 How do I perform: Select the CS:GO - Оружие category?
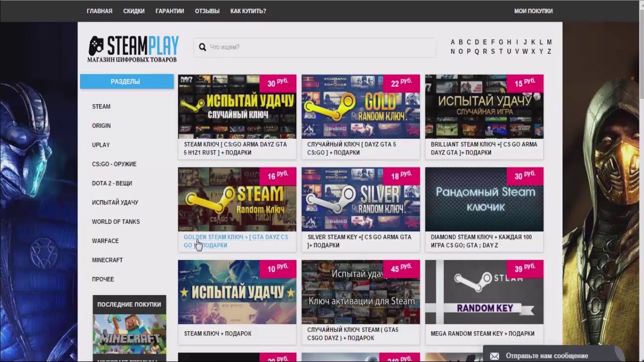click(114, 164)
